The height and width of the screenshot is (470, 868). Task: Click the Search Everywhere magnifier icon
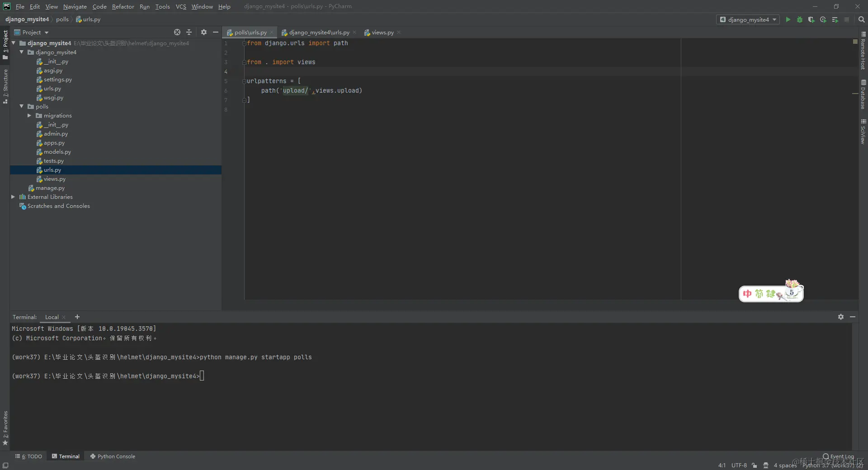click(862, 19)
